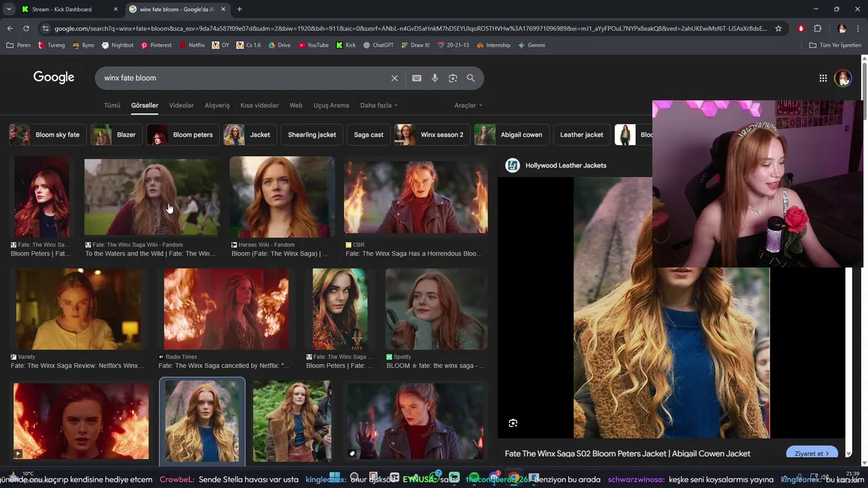This screenshot has width=868, height=488.
Task: Start voice search with microphone icon
Action: click(x=435, y=78)
